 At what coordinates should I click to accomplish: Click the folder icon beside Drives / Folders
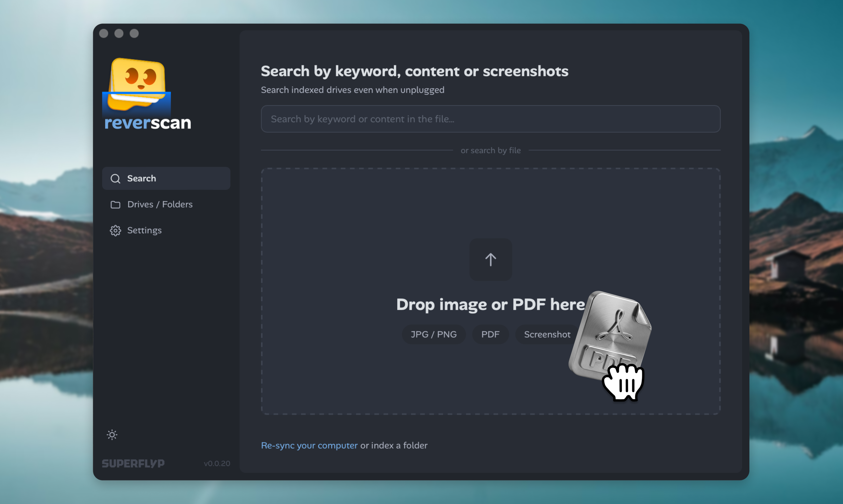pos(115,205)
